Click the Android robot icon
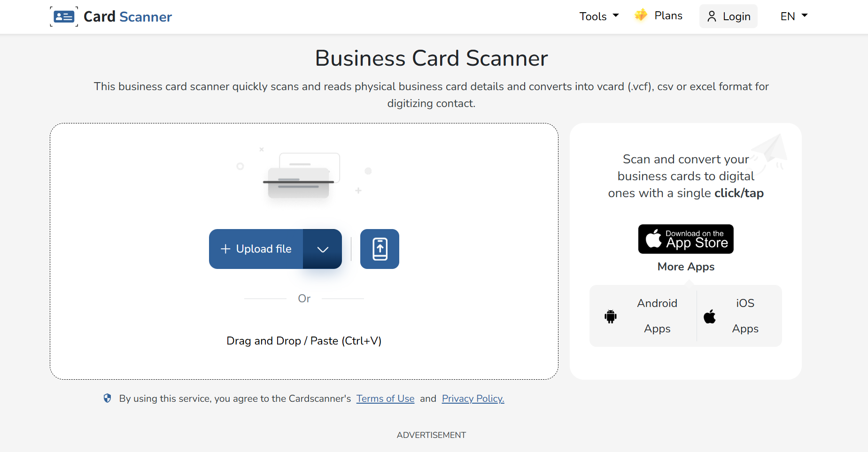The height and width of the screenshot is (452, 868). 610,316
